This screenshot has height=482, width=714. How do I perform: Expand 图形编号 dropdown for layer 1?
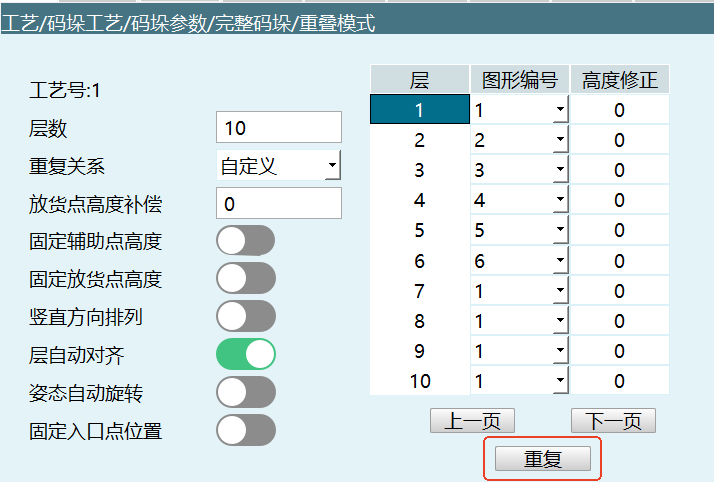tap(559, 110)
